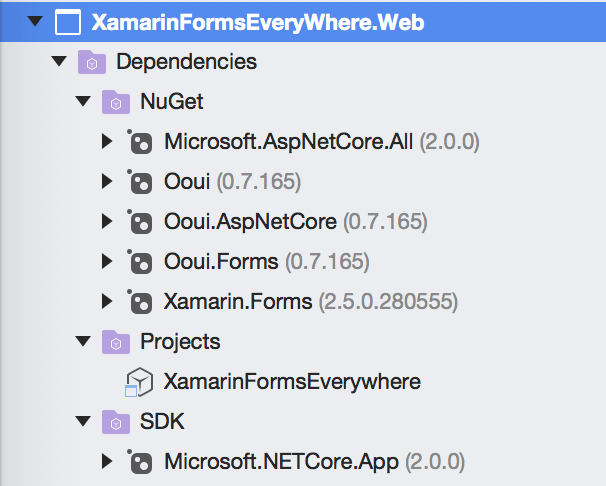The width and height of the screenshot is (606, 486).
Task: Click version (2.5.0.280555) of Xamarin.Forms
Action: coord(388,302)
